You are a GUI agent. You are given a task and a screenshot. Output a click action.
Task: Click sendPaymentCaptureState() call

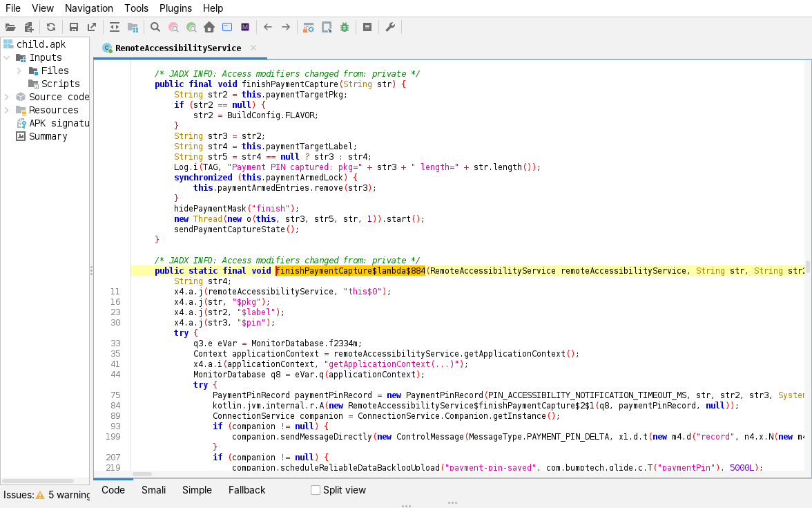click(236, 229)
